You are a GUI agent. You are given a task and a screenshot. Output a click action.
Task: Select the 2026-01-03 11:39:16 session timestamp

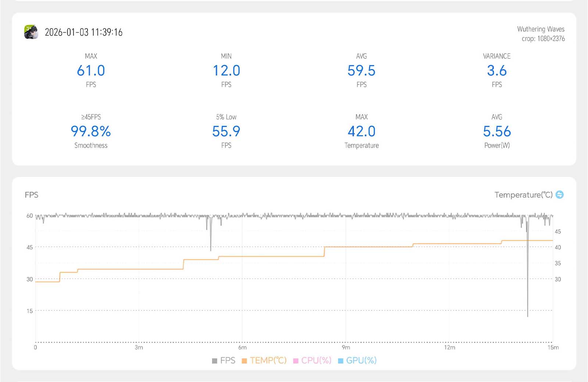coord(83,32)
